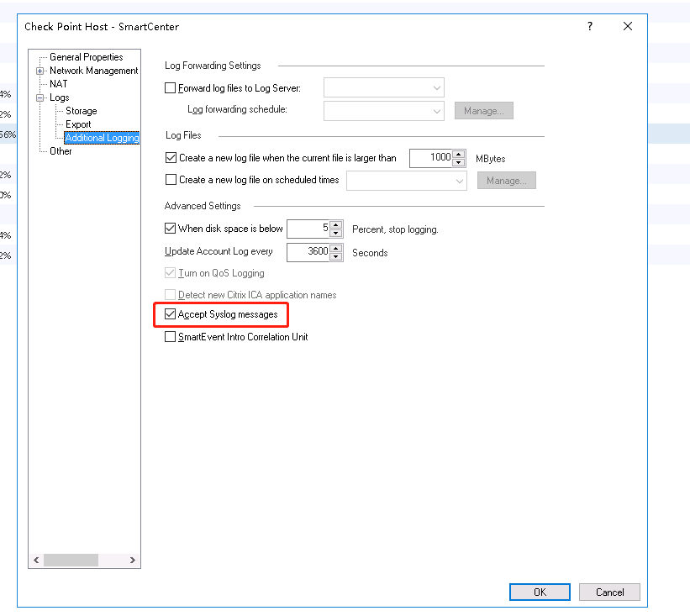
Task: Click Manage button next to scheduled times
Action: (507, 181)
